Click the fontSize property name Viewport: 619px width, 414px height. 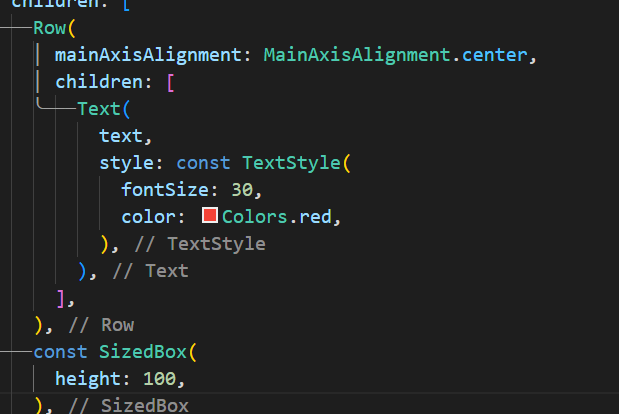pos(165,190)
